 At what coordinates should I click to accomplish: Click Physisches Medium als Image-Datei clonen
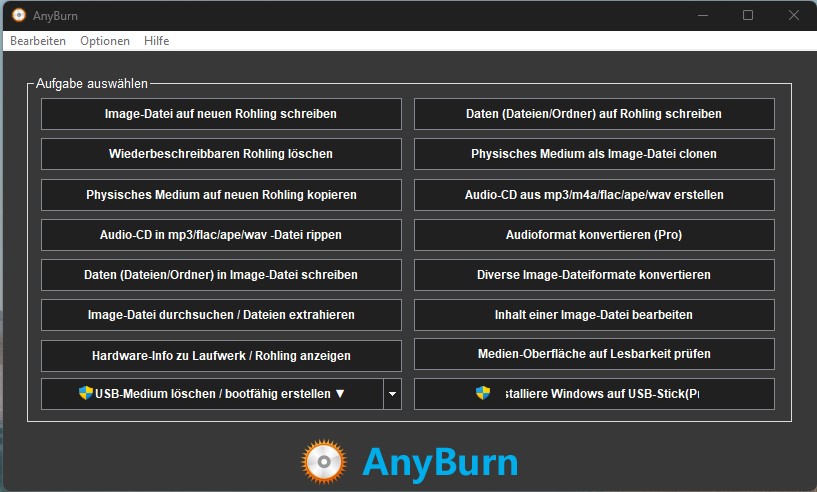(594, 154)
